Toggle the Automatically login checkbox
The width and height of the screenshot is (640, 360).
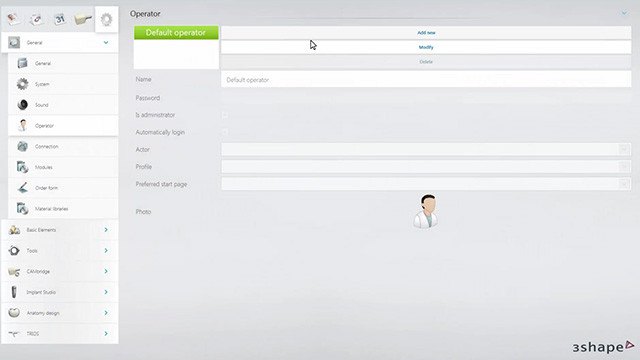225,132
